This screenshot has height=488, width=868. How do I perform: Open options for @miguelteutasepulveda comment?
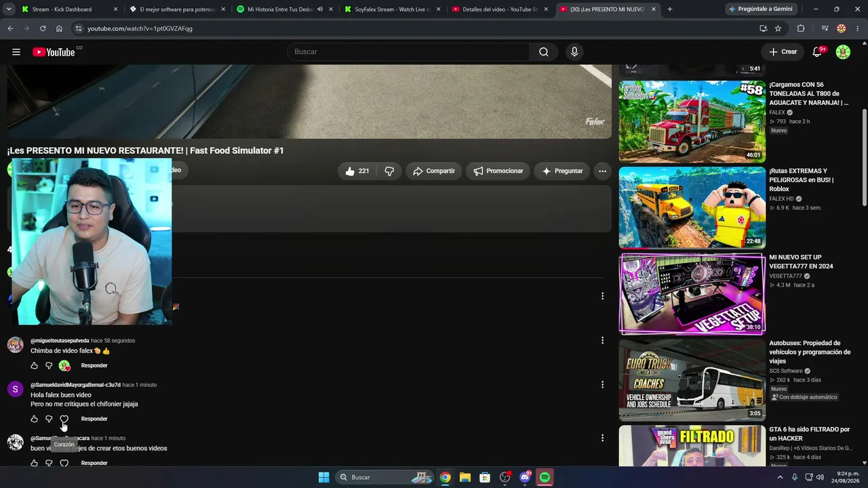point(602,340)
